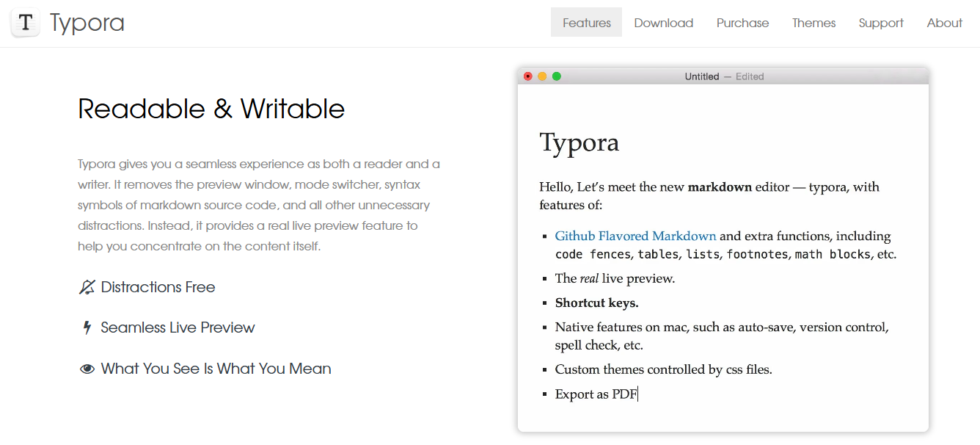980x445 pixels.
Task: Click the red close dot in Untitled window
Action: click(528, 76)
